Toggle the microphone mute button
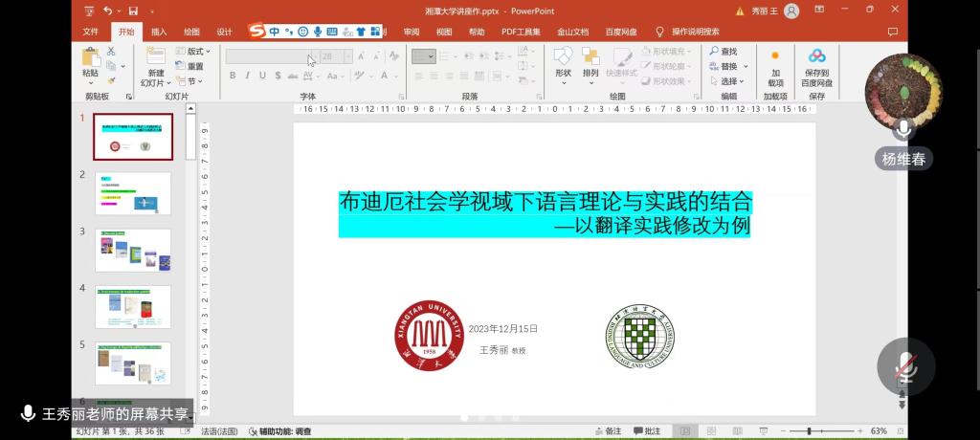 pyautogui.click(x=904, y=366)
